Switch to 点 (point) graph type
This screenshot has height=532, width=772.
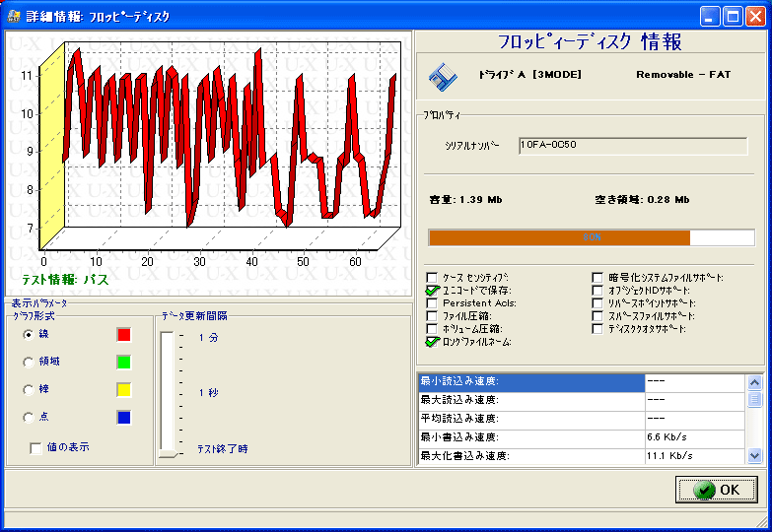pos(29,418)
